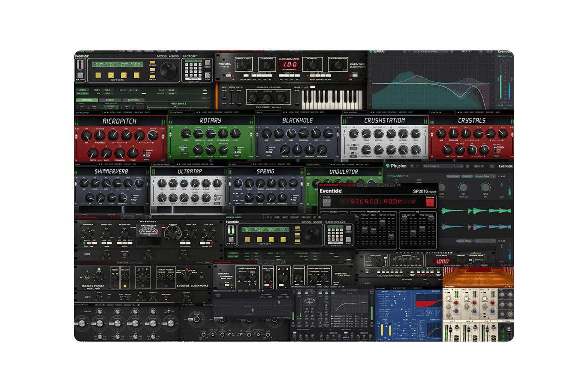The height and width of the screenshot is (392, 588).
Task: Click the Tone knob in Micropitch
Action: coord(133,153)
